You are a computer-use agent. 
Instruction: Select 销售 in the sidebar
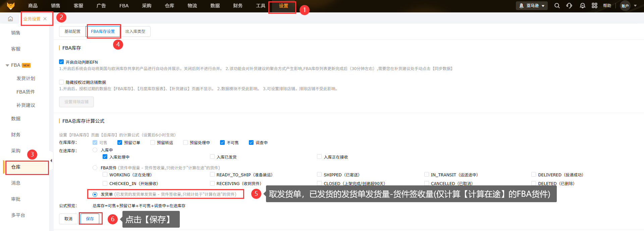(x=16, y=33)
